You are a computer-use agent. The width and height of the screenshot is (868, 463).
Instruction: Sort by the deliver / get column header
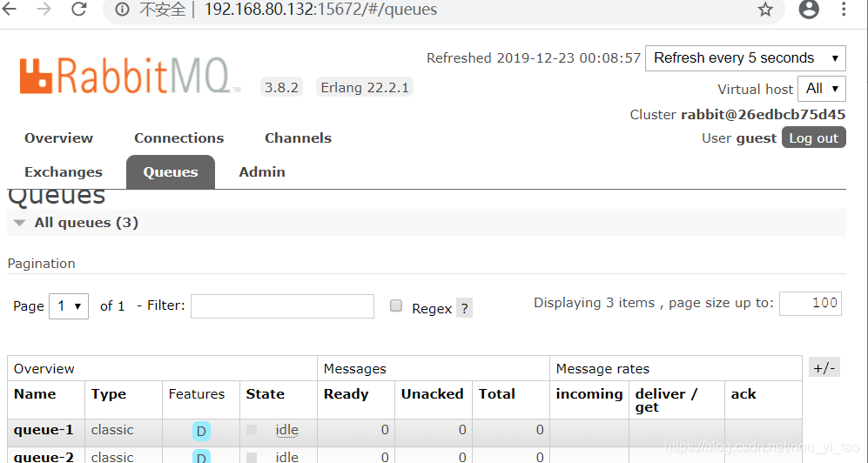tap(666, 400)
